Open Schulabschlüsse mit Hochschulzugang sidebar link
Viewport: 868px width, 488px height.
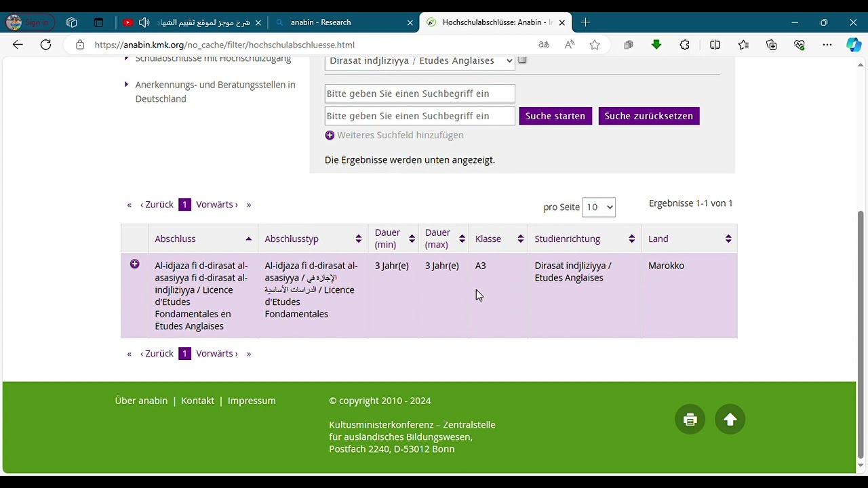pyautogui.click(x=213, y=59)
